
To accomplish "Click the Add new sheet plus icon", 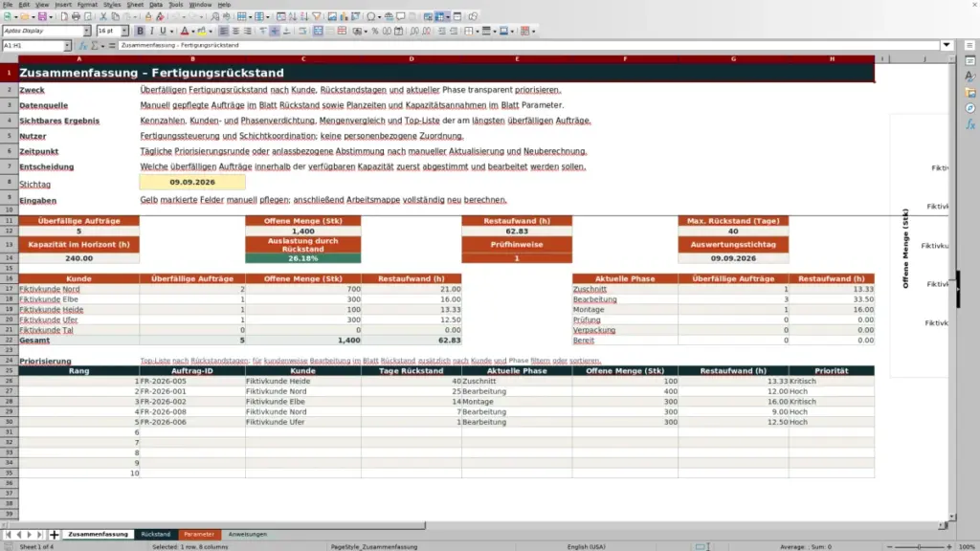I will [x=55, y=535].
